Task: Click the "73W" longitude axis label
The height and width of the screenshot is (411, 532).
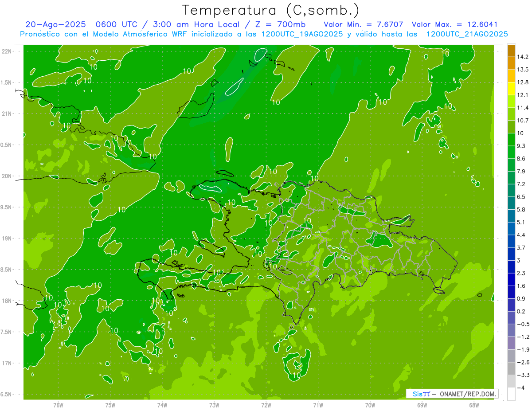Action: point(214,405)
